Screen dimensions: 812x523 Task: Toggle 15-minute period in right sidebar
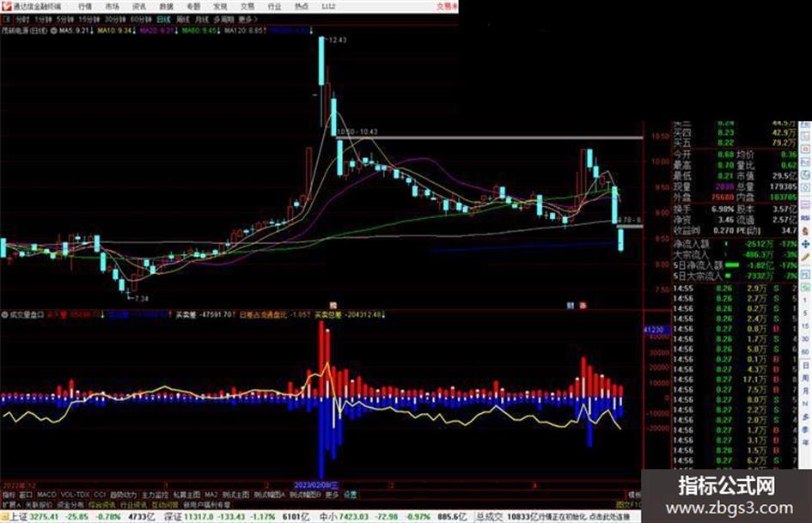click(x=805, y=325)
